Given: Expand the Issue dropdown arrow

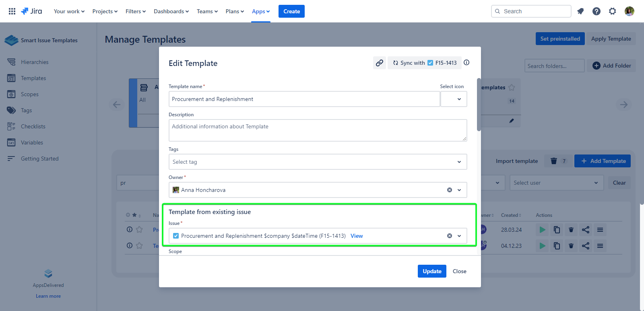Looking at the screenshot, I should coord(459,236).
